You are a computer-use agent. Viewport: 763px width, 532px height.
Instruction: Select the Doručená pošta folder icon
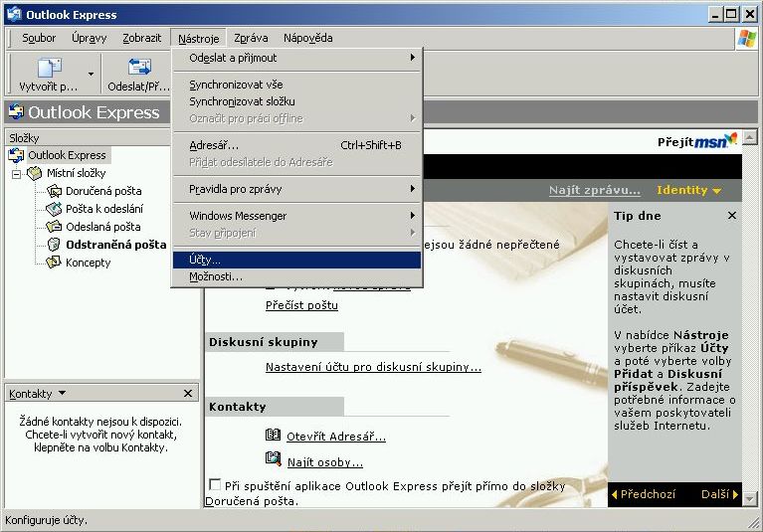click(55, 191)
